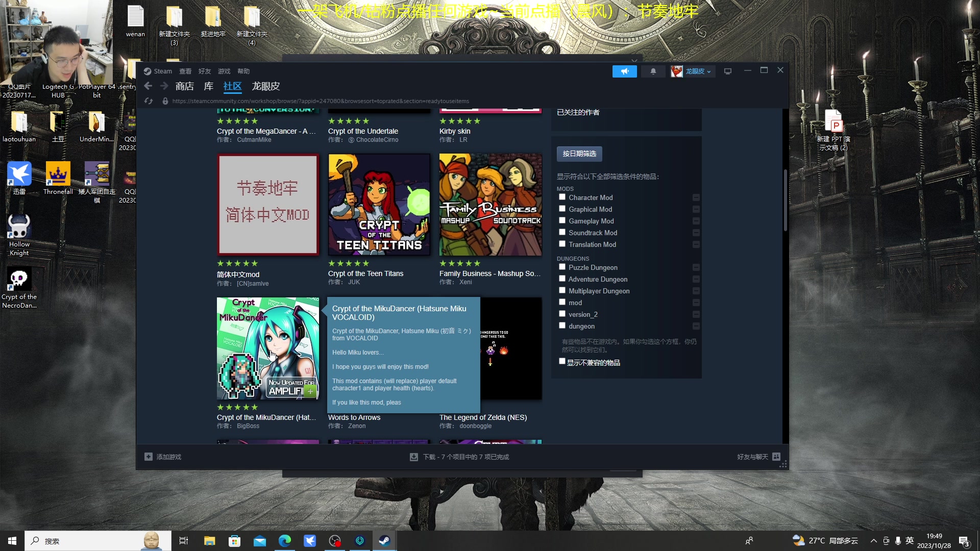Open the Friends & Chat icon
This screenshot has width=980, height=551.
point(776,457)
